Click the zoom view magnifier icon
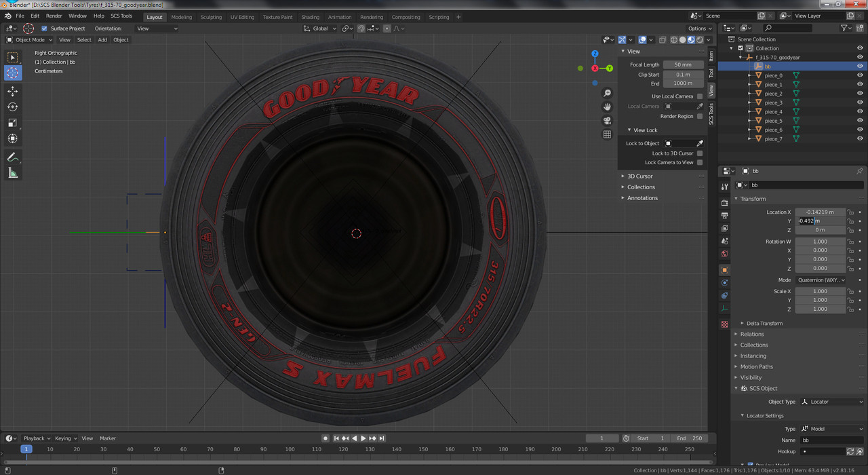Image resolution: width=868 pixels, height=475 pixels. click(607, 93)
